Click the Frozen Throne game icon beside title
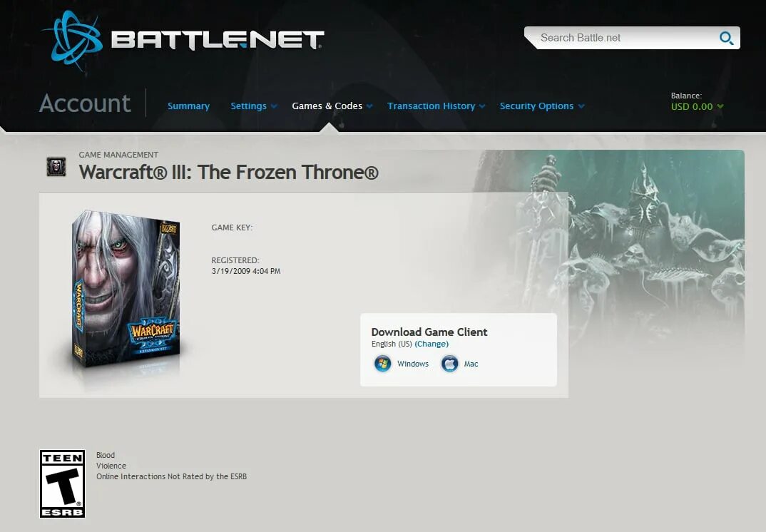 click(x=56, y=167)
